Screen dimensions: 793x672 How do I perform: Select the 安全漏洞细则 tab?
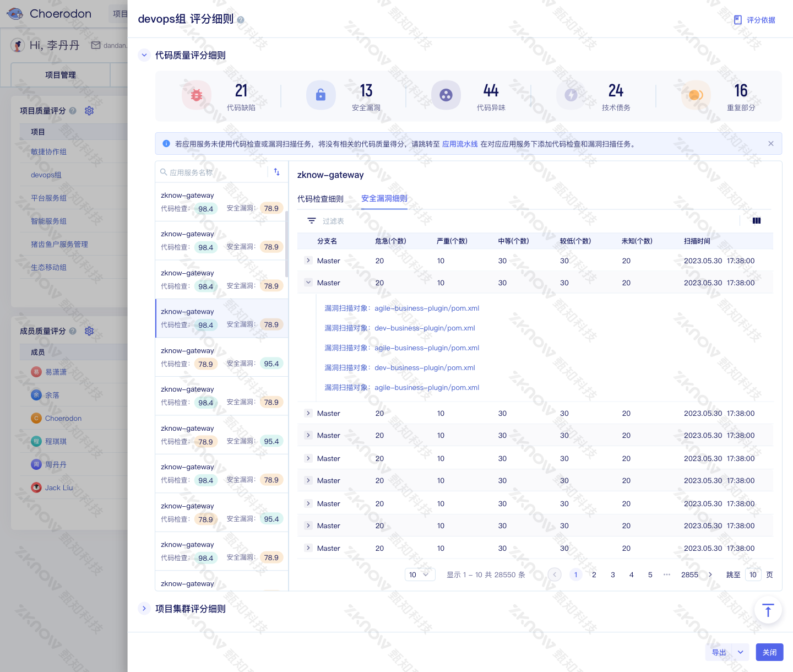click(384, 199)
